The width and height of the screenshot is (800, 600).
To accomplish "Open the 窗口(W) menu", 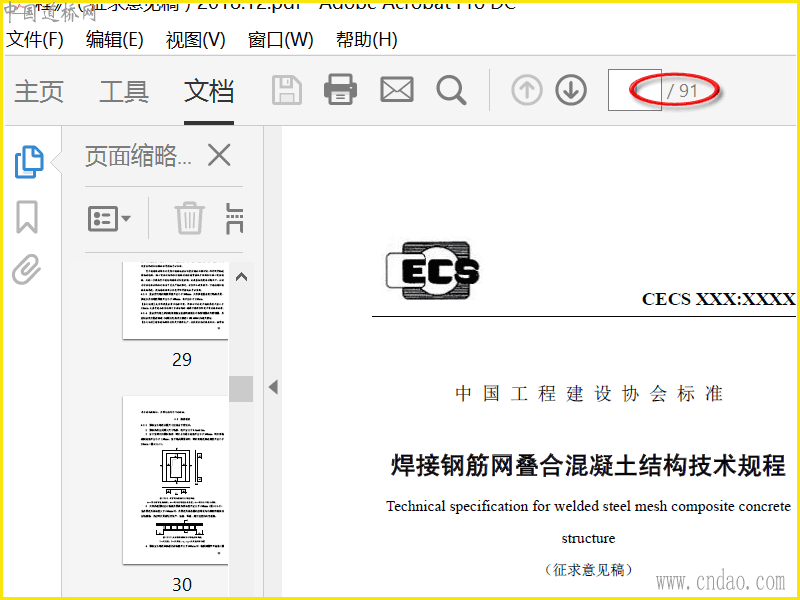I will [281, 39].
